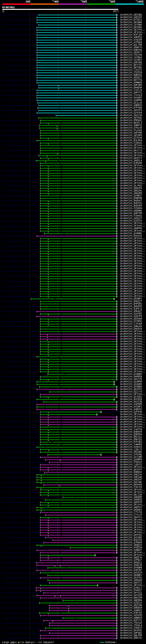Screen dimensions: 146x644
Task: Select label UniRef100_A5K827
Action: tap(131, 311)
